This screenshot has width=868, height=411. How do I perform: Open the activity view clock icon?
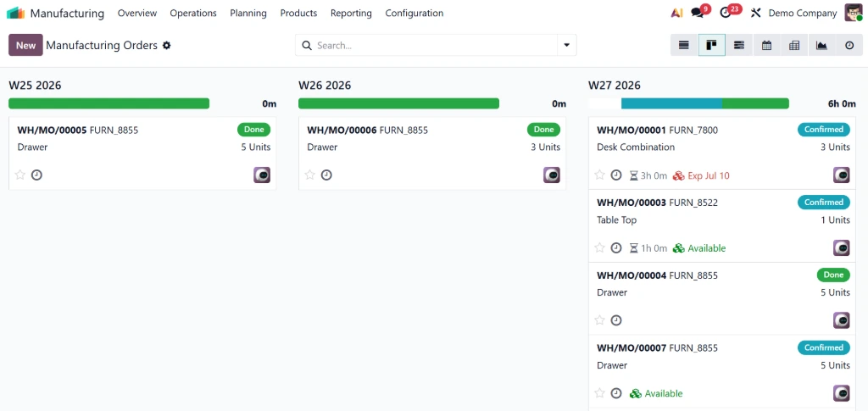coord(849,46)
